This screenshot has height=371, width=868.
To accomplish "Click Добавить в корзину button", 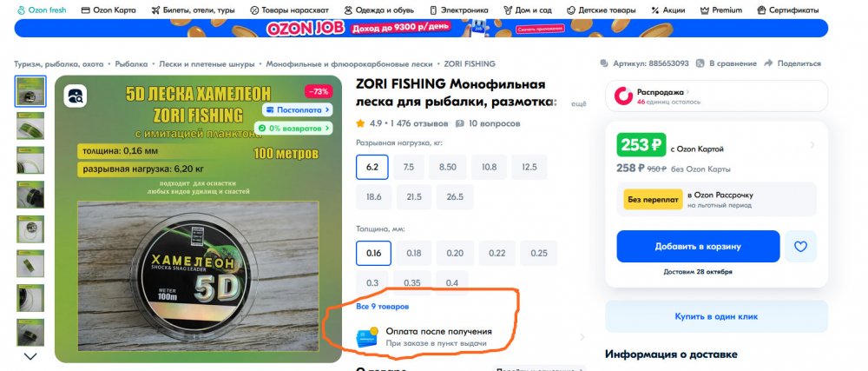I will 698,247.
